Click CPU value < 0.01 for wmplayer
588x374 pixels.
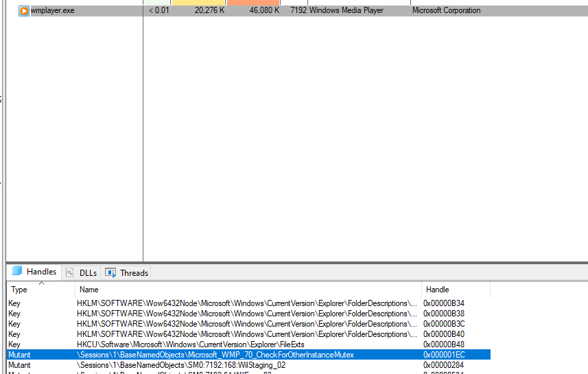click(159, 10)
